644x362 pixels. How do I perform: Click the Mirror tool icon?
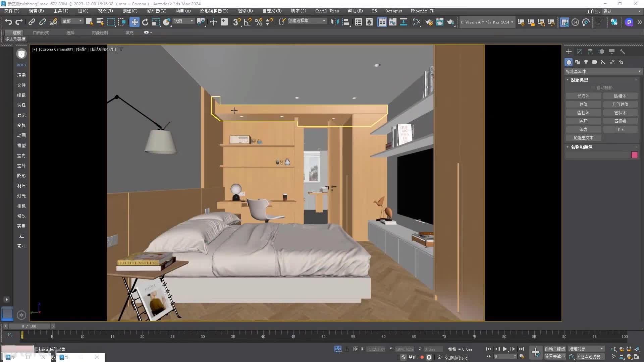tap(335, 22)
